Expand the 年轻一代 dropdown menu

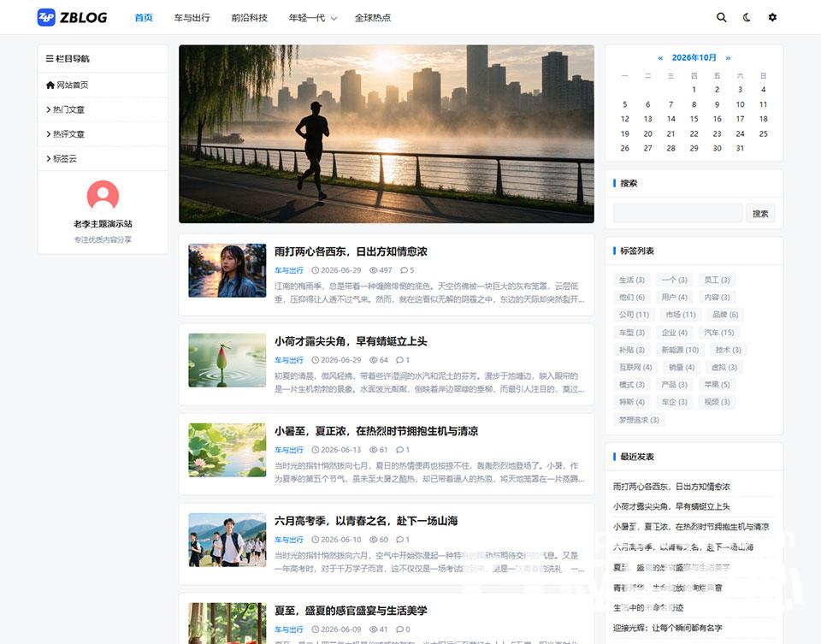[x=313, y=18]
